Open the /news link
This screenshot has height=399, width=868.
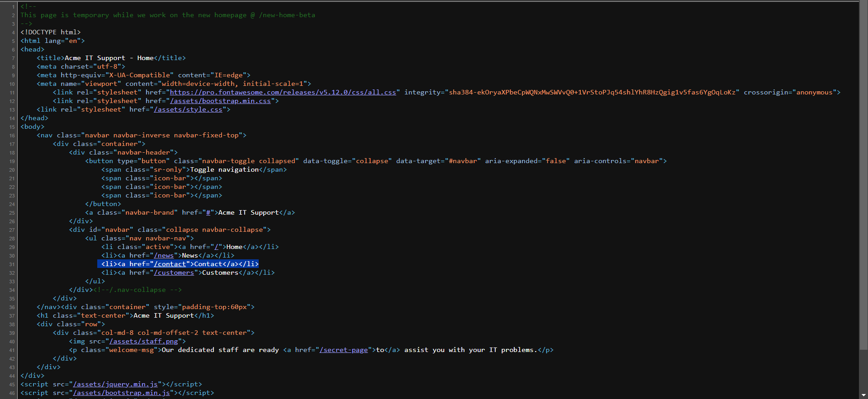point(164,255)
